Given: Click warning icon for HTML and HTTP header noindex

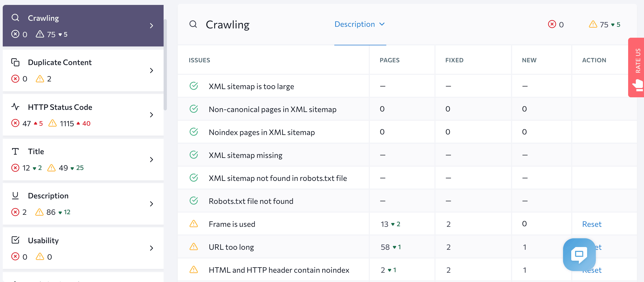Looking at the screenshot, I should [194, 269].
